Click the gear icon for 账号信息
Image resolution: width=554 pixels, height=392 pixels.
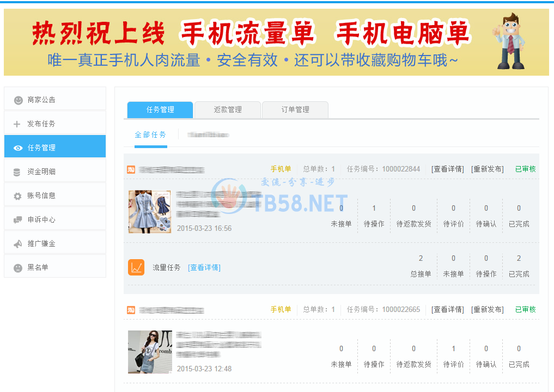pos(18,196)
